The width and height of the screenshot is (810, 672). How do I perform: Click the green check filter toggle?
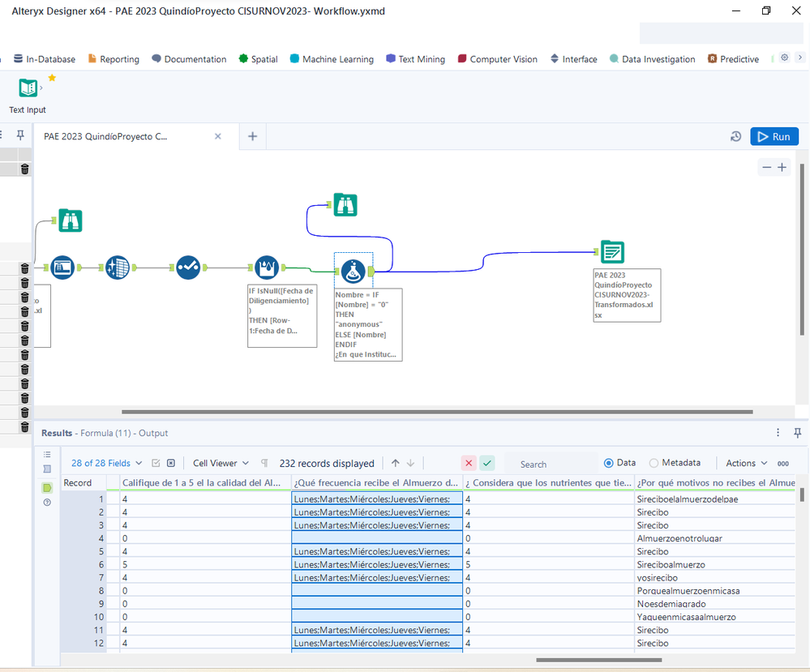point(486,463)
